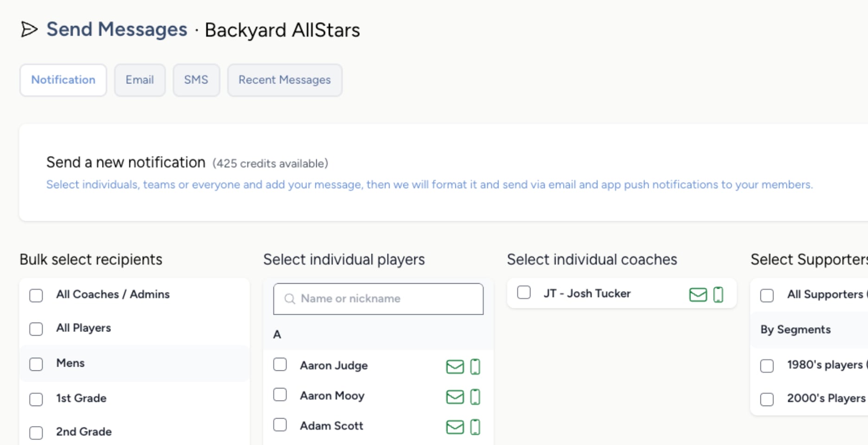Click the search magnifier in player field
The height and width of the screenshot is (445, 868).
point(290,299)
